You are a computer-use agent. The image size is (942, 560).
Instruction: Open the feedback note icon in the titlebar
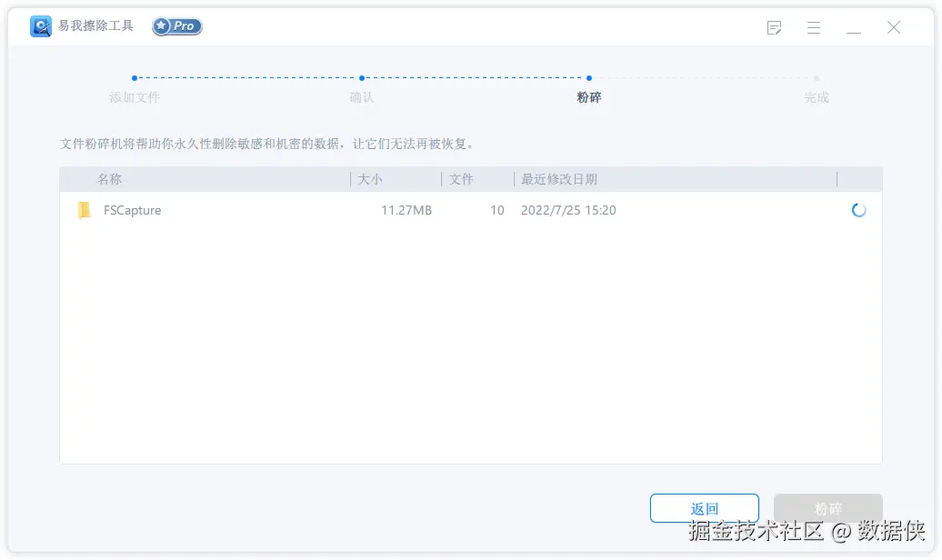(774, 28)
